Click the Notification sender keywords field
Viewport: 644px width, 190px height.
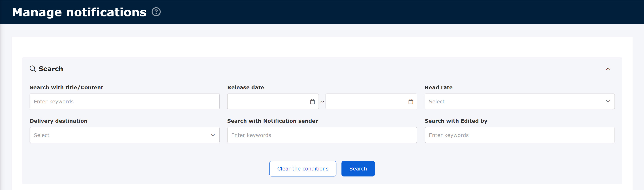322,135
